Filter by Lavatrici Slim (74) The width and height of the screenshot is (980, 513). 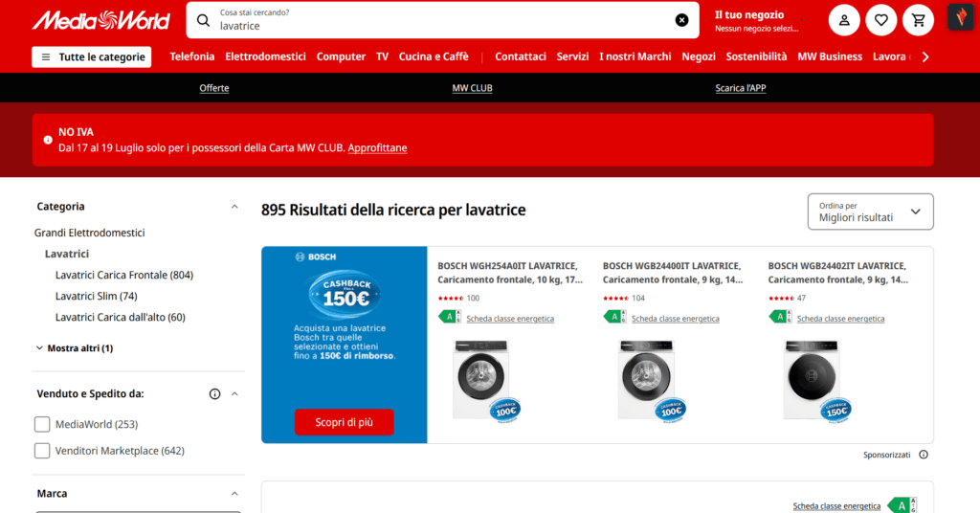[97, 296]
